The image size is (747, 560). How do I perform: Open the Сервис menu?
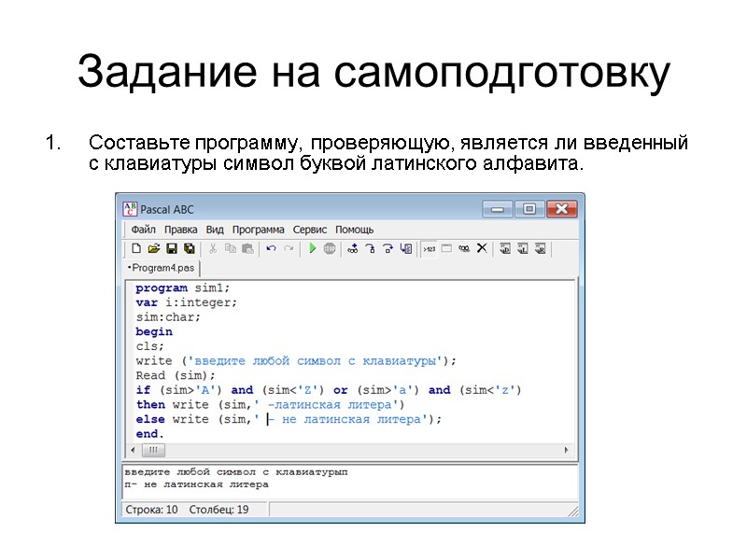pos(310,230)
